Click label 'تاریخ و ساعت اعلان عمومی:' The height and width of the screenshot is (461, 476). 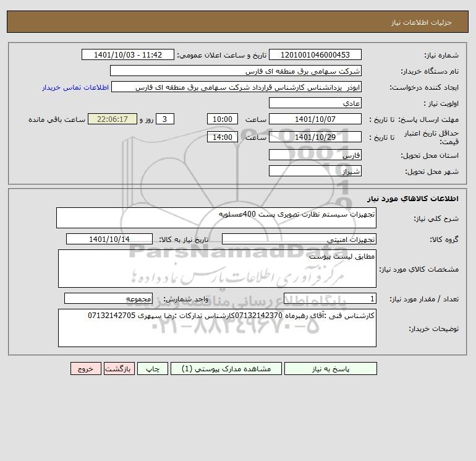coord(221,55)
